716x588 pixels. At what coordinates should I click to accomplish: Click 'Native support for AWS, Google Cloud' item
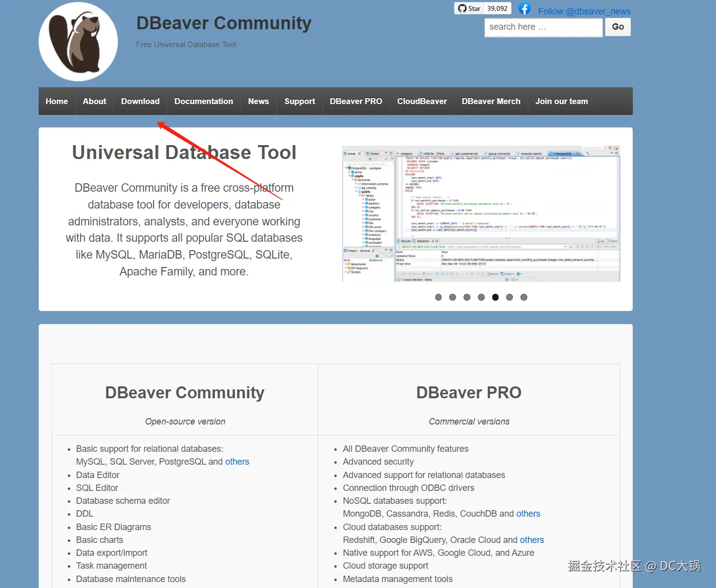point(439,553)
